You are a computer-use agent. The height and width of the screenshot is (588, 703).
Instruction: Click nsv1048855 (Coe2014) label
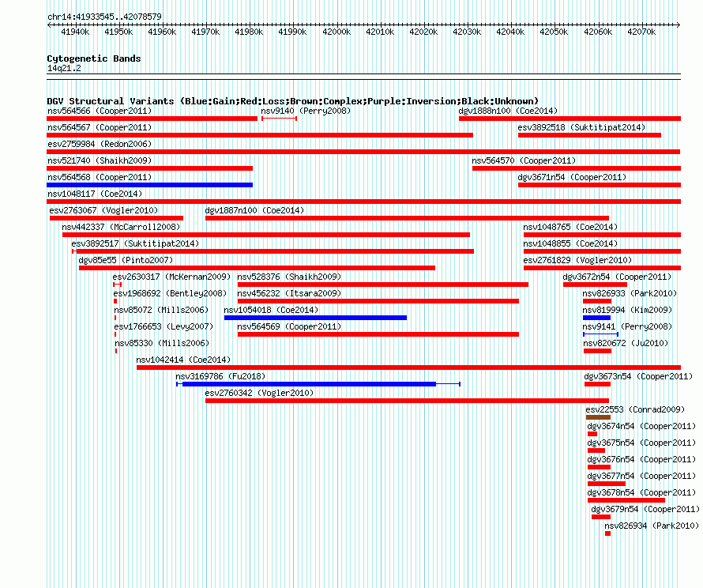[570, 243]
